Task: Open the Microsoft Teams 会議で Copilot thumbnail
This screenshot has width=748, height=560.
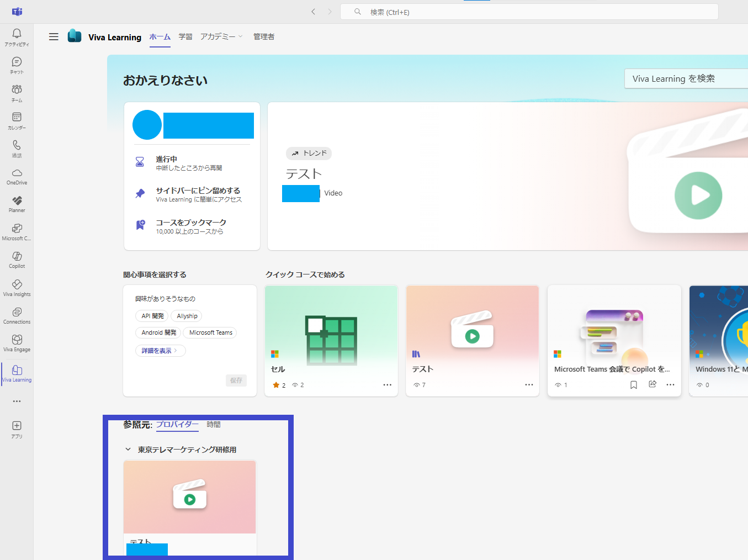Action: pos(614,325)
